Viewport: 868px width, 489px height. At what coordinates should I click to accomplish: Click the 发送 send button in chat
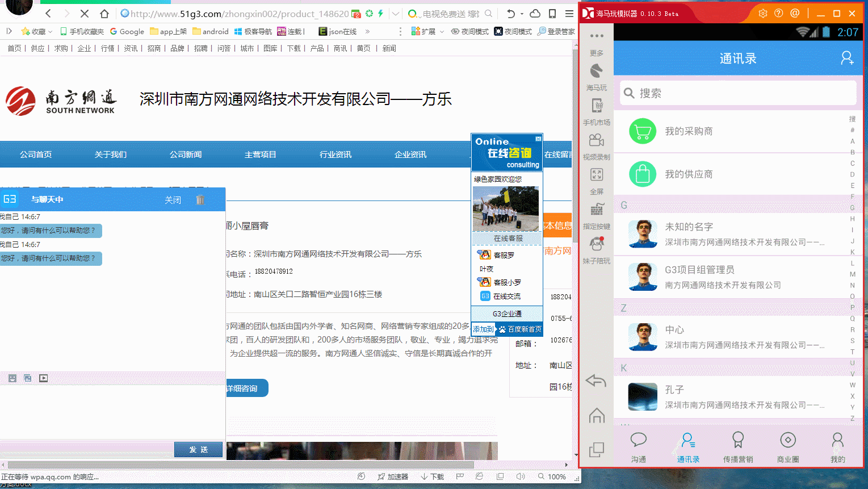point(198,449)
